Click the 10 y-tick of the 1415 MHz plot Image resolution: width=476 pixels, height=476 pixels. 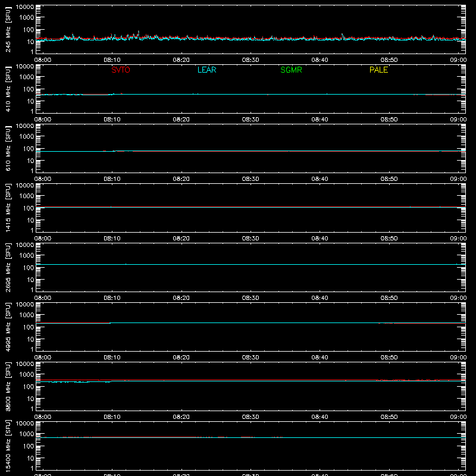(30, 220)
